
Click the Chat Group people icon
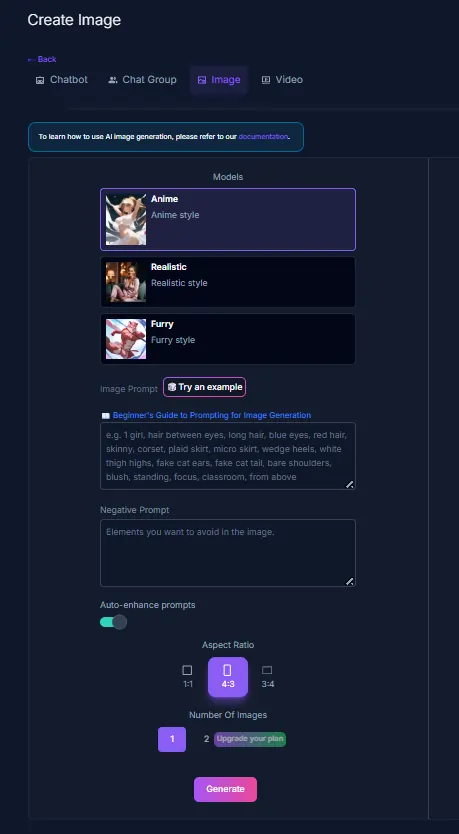(112, 80)
